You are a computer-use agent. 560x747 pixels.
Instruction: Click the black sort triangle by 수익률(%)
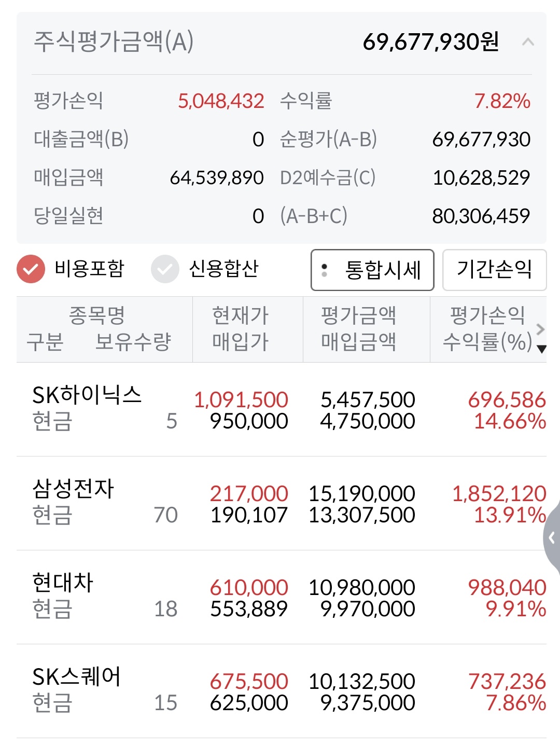click(x=542, y=349)
